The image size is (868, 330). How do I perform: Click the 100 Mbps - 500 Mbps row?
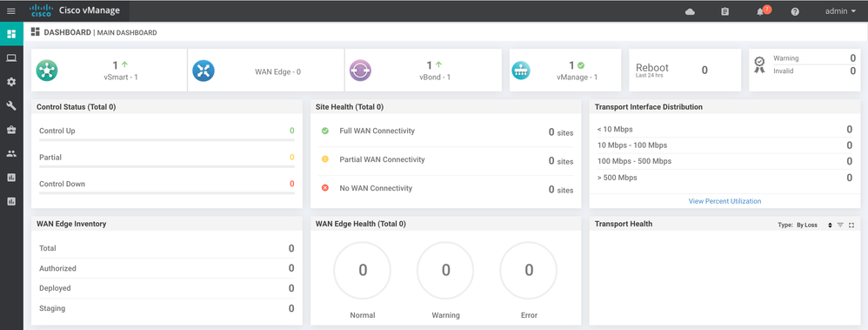tap(724, 161)
